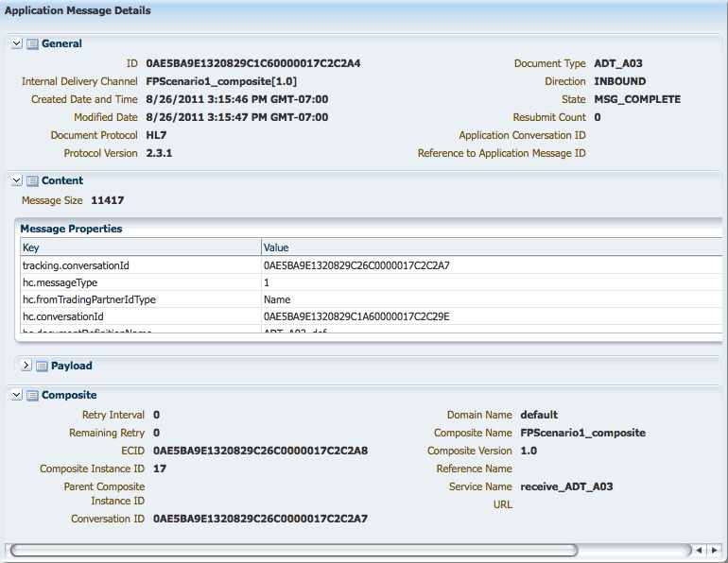Screen dimensions: 728x563
Task: Click the ECID value ending C2A8
Action: [x=260, y=451]
